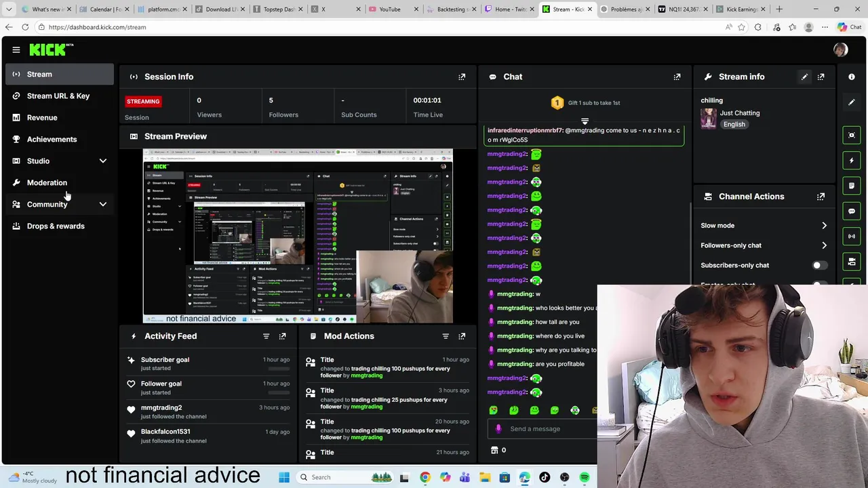This screenshot has height=488, width=868.
Task: Pop out the Channel Actions panel
Action: pyautogui.click(x=821, y=197)
